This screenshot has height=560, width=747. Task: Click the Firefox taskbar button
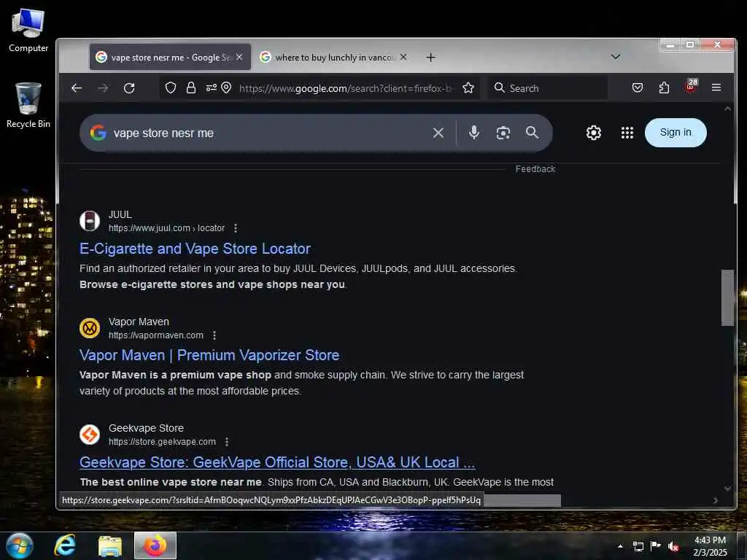pyautogui.click(x=155, y=545)
